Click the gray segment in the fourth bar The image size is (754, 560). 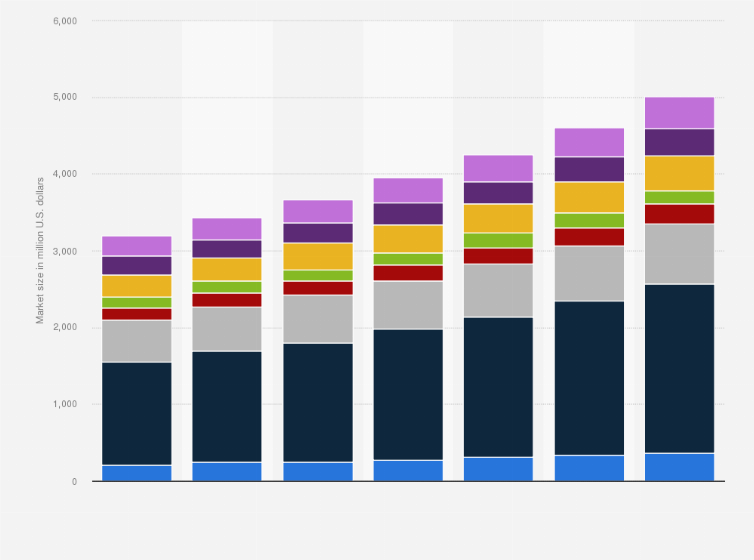pos(408,305)
